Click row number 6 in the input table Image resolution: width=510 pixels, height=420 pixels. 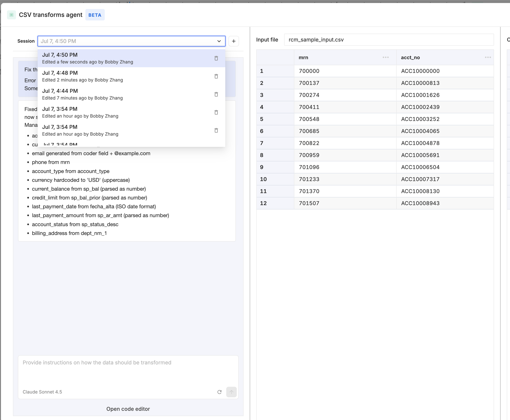pyautogui.click(x=275, y=131)
